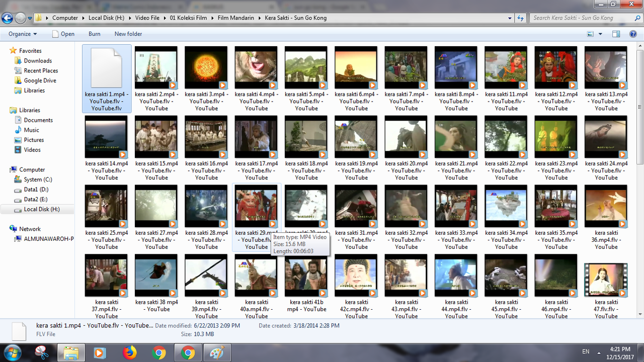
Task: Select kera sakti 34.mp4 video thumbnail
Action: pos(506,206)
